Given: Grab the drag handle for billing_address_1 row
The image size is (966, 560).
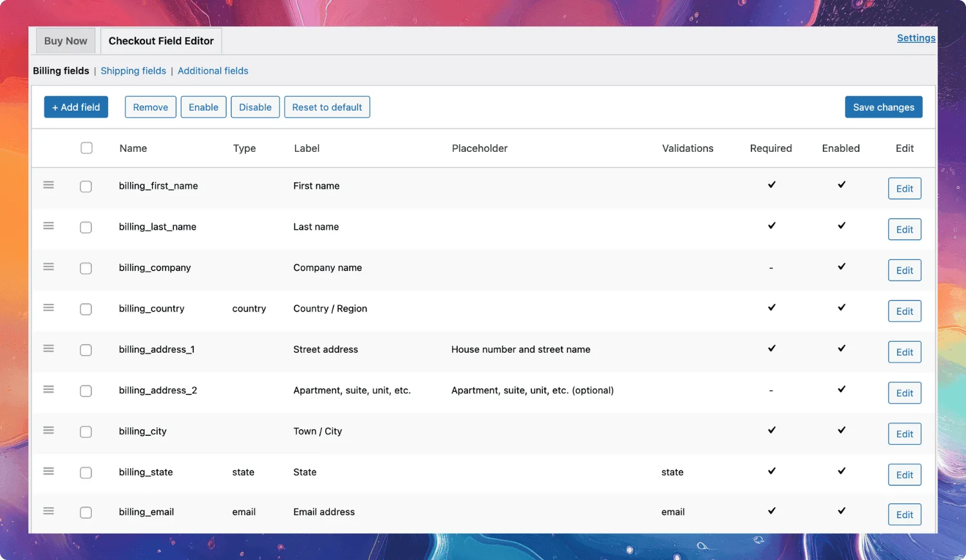Looking at the screenshot, I should click(x=48, y=349).
